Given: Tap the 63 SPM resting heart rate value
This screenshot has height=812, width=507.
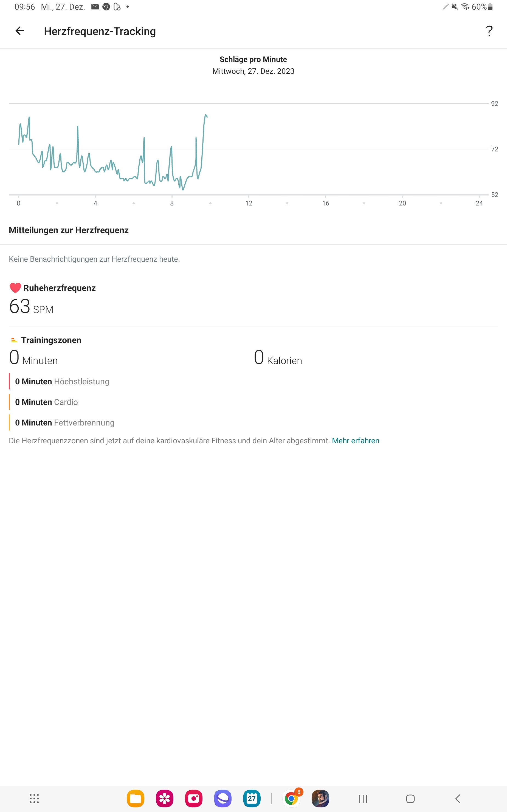Looking at the screenshot, I should click(x=31, y=307).
